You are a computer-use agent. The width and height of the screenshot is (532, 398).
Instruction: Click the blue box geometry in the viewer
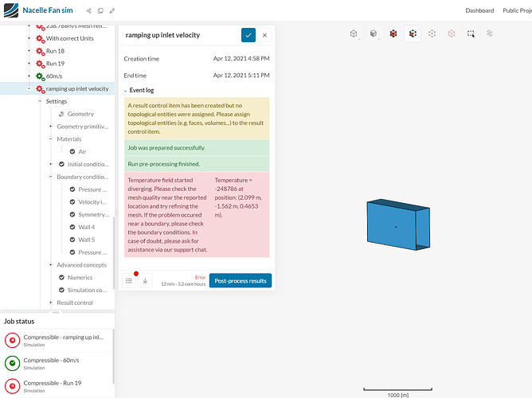click(398, 224)
